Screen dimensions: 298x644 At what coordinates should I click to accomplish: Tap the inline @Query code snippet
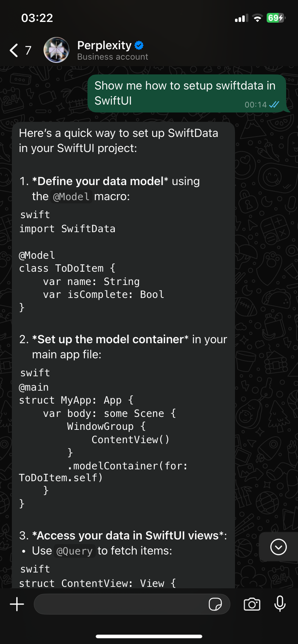(75, 551)
